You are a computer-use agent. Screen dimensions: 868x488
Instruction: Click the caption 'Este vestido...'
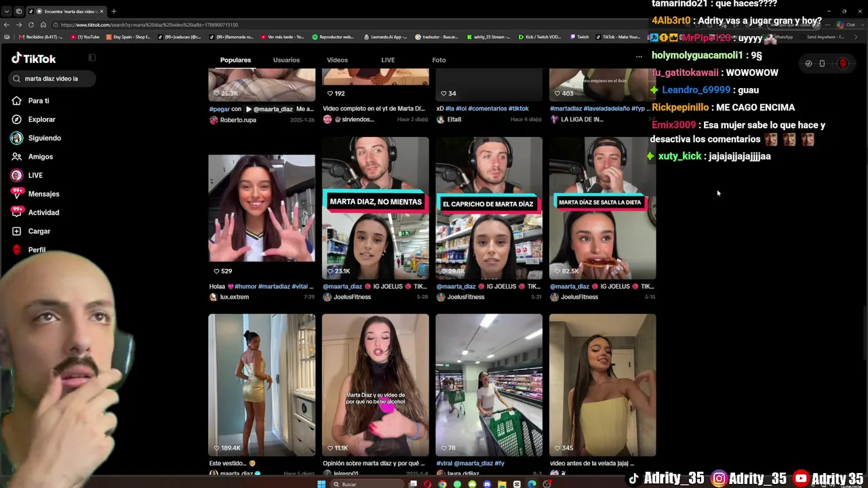click(228, 464)
